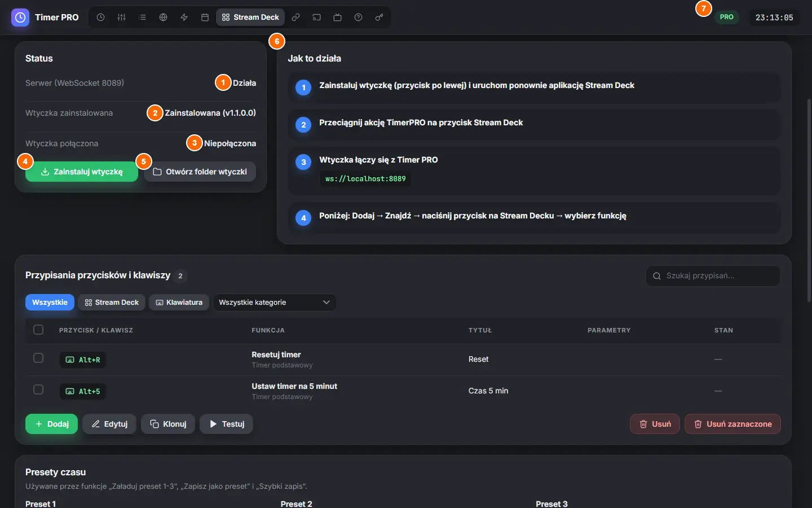Image resolution: width=812 pixels, height=508 pixels.
Task: Click the green Dodaj button
Action: [x=52, y=424]
